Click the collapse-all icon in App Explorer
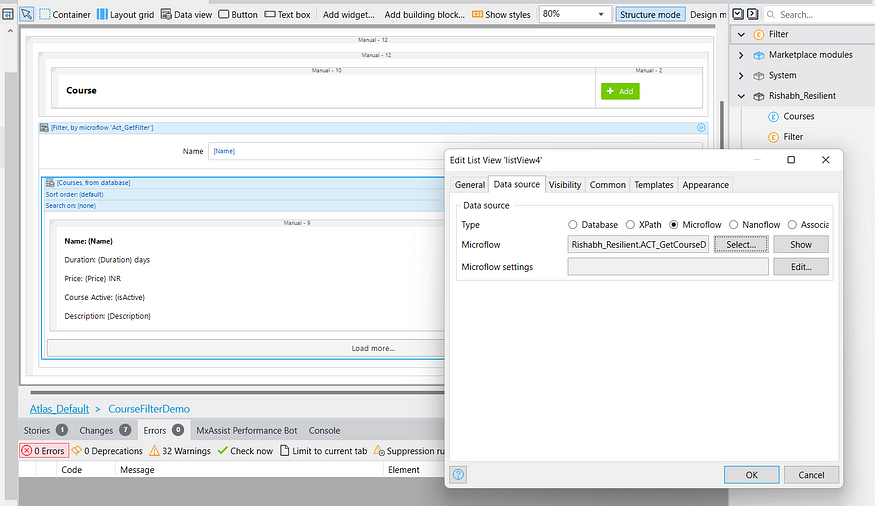The height and width of the screenshot is (506, 875). click(x=738, y=14)
